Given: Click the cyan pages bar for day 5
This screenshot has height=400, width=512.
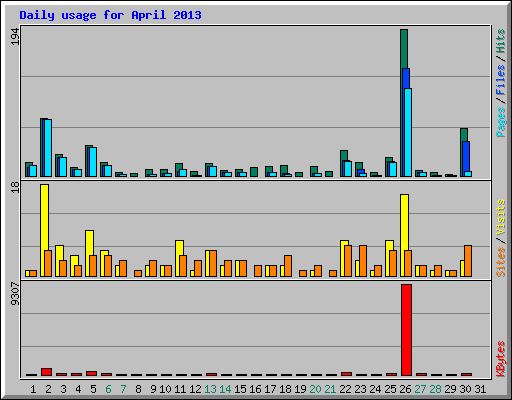Looking at the screenshot, I should pos(93,162).
